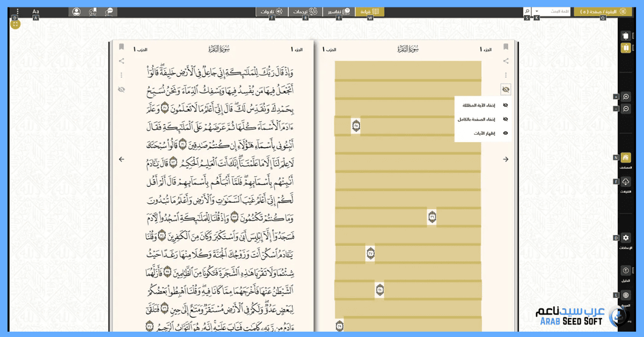The image size is (644, 337).
Task: Bookmark the left page
Action: click(x=121, y=47)
